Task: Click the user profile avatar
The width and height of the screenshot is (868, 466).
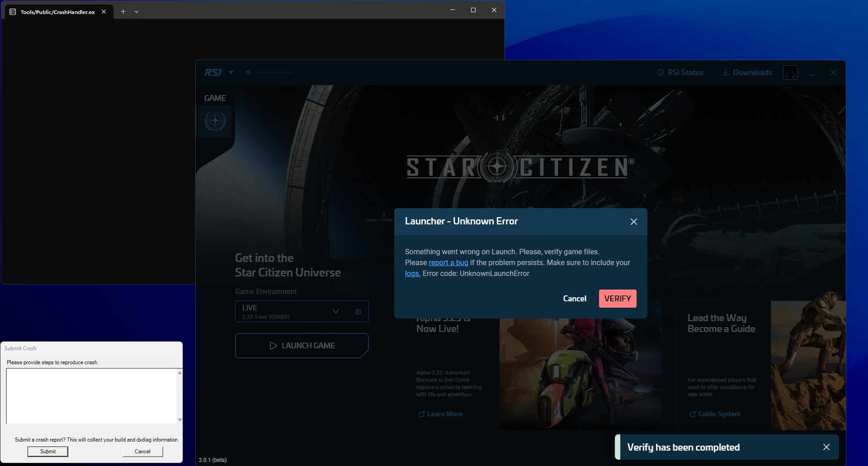Action: point(790,72)
